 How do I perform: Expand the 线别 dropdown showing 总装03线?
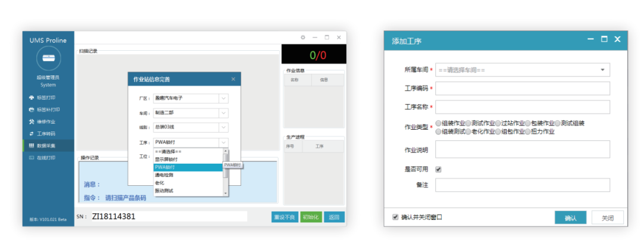click(224, 127)
